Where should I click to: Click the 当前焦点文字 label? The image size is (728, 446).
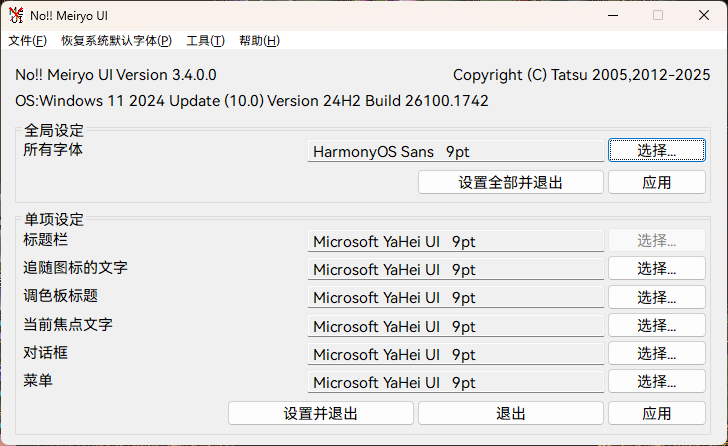[68, 324]
